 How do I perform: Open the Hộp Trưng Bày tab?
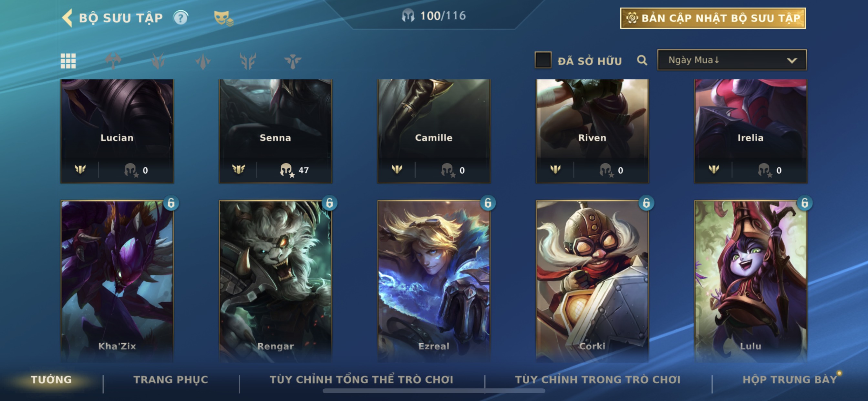click(x=790, y=380)
